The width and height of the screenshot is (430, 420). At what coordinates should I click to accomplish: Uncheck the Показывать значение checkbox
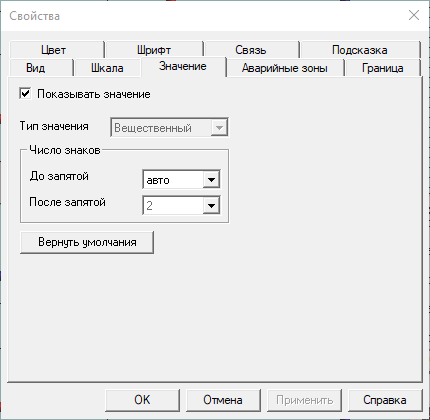(x=25, y=94)
